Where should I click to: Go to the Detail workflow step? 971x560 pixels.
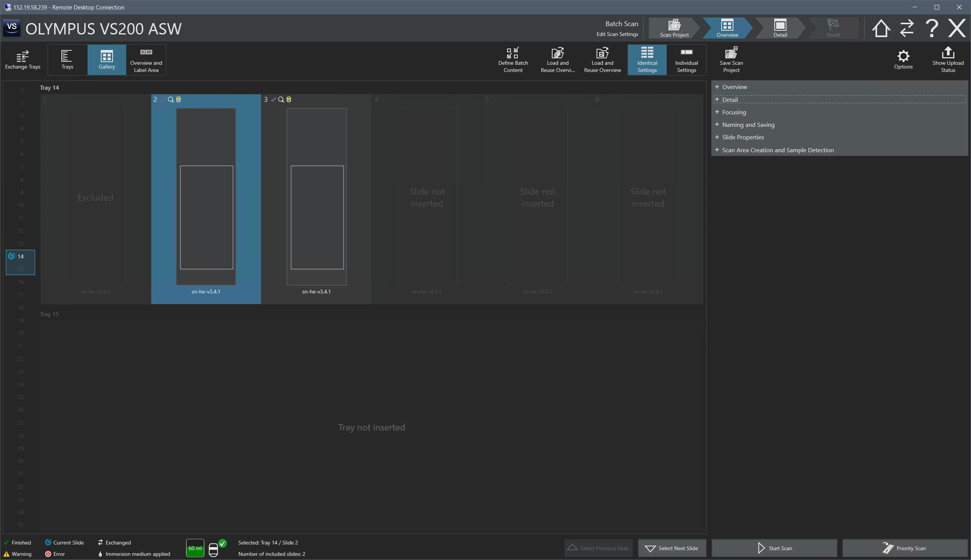click(x=780, y=28)
